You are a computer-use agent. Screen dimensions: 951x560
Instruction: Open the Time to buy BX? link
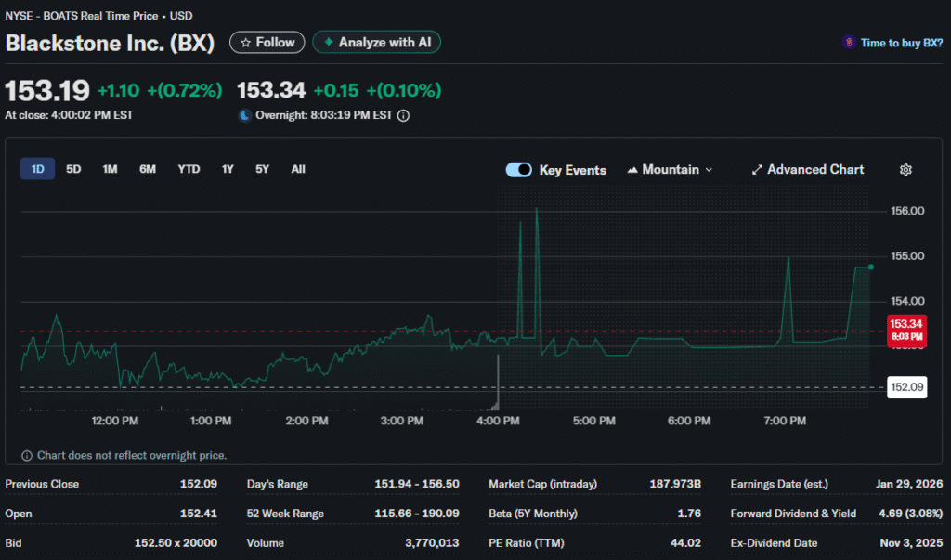click(x=901, y=43)
